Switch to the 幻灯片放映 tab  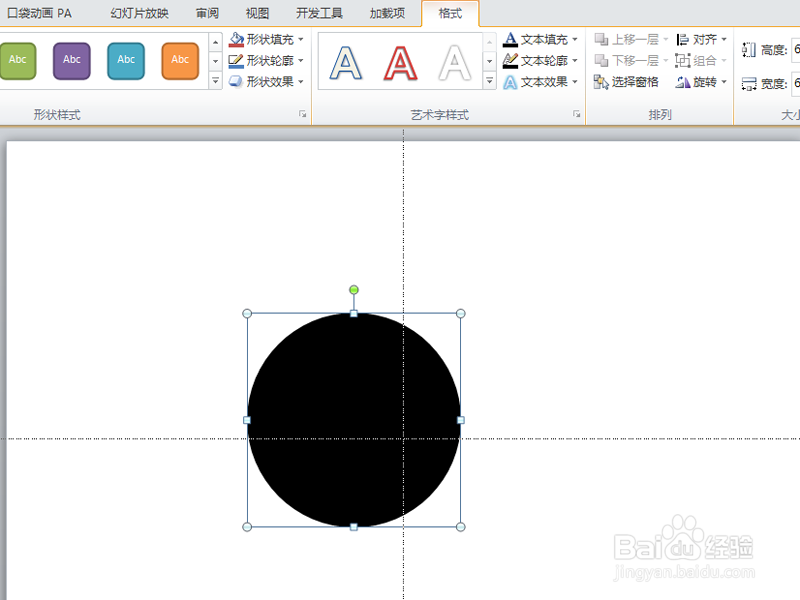pos(139,13)
